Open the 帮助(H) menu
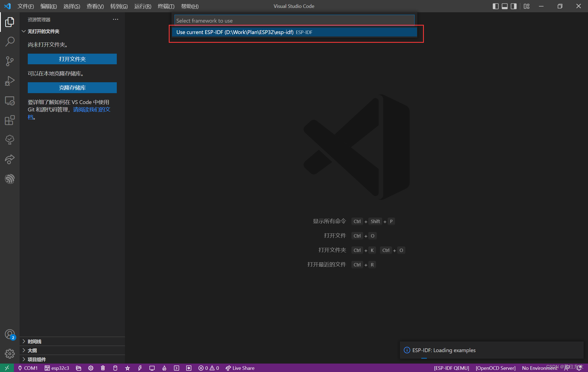Viewport: 588px width, 372px height. pyautogui.click(x=190, y=6)
